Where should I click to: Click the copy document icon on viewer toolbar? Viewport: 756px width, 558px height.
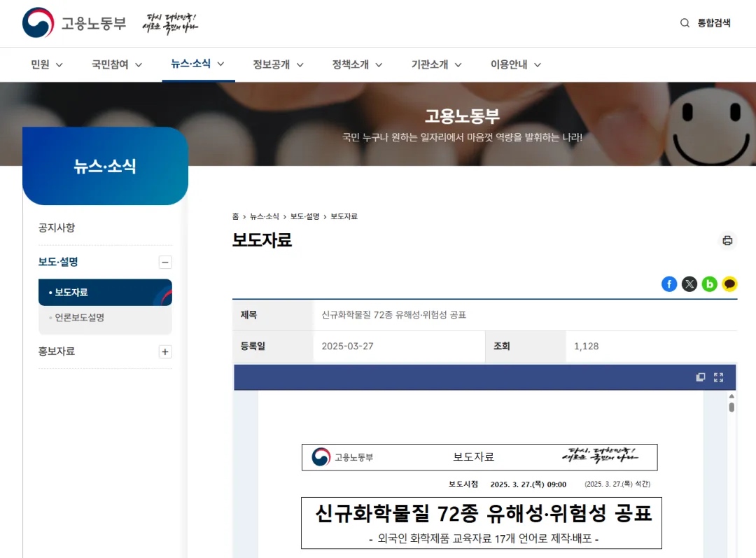[x=699, y=377]
